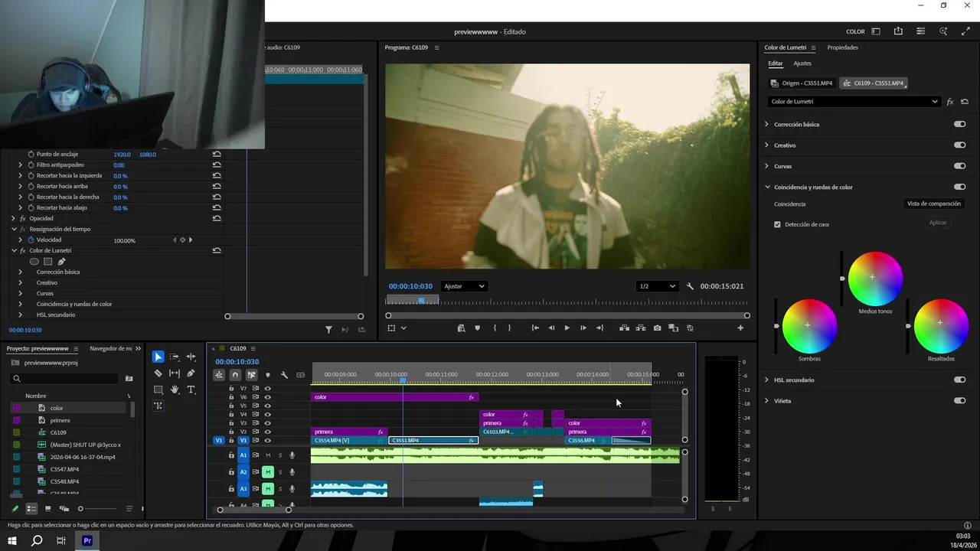
Task: Open Program monitor settings wrench
Action: (690, 286)
